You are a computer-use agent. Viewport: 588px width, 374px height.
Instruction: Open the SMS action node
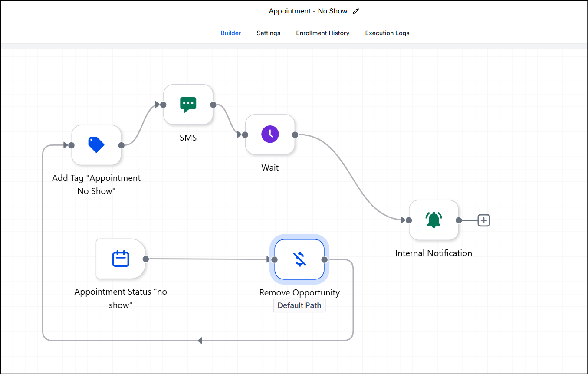click(x=188, y=105)
